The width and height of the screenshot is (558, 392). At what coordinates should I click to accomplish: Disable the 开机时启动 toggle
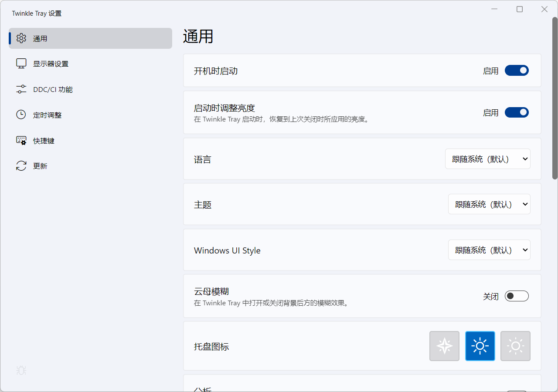[x=517, y=71]
